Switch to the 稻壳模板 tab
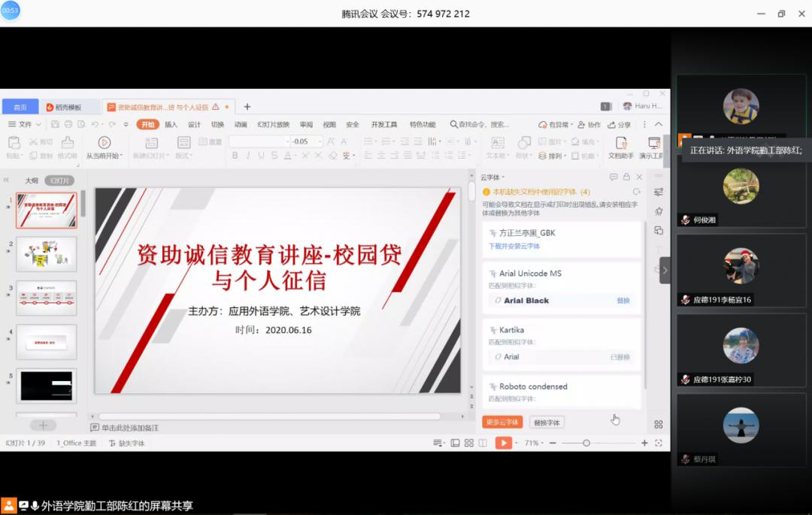This screenshot has width=812, height=515. click(x=71, y=107)
